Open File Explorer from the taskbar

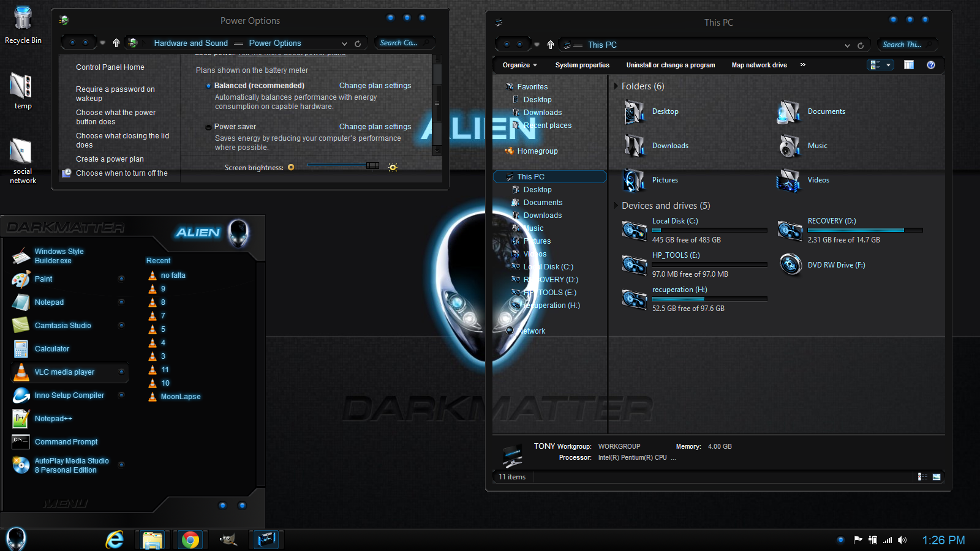click(x=152, y=539)
